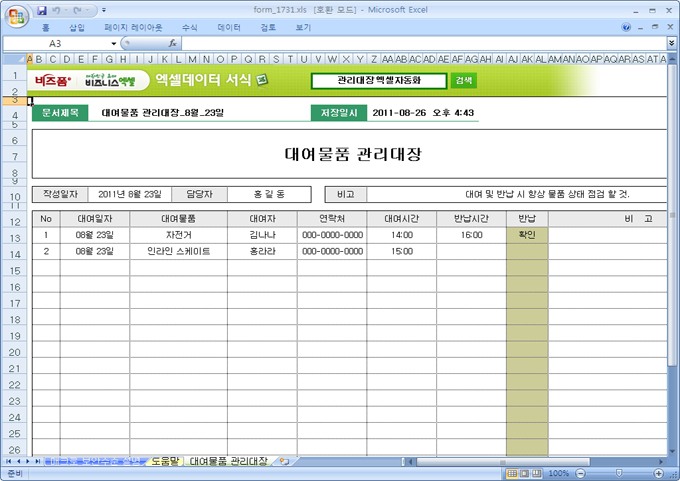
Task: Undo the last action
Action: click(56, 10)
